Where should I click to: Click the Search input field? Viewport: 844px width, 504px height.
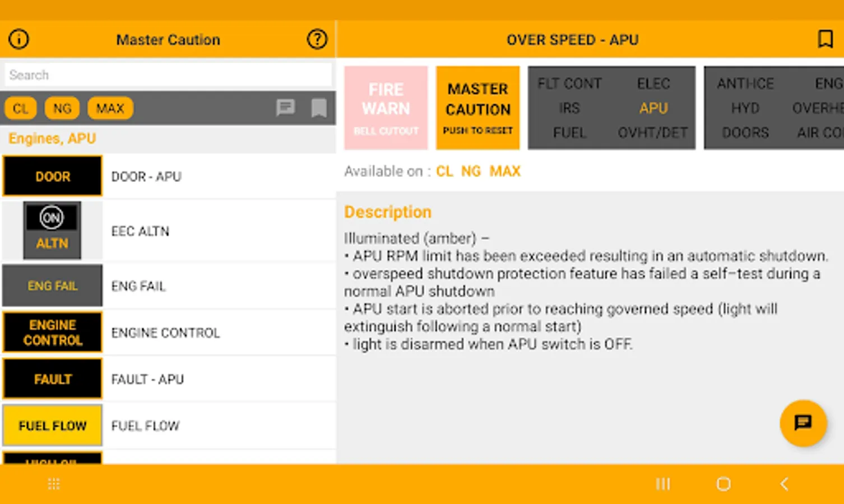click(x=168, y=74)
